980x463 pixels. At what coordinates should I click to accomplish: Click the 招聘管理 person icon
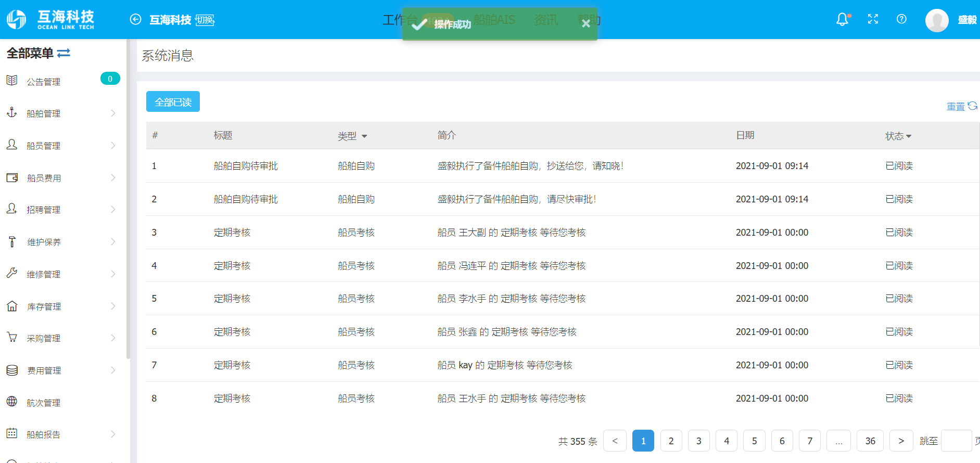click(x=12, y=209)
